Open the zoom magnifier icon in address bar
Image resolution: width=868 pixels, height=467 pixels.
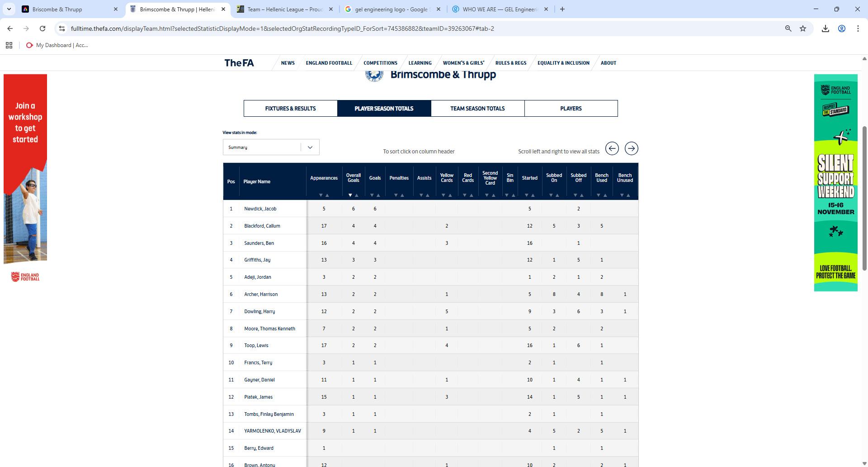(x=788, y=29)
